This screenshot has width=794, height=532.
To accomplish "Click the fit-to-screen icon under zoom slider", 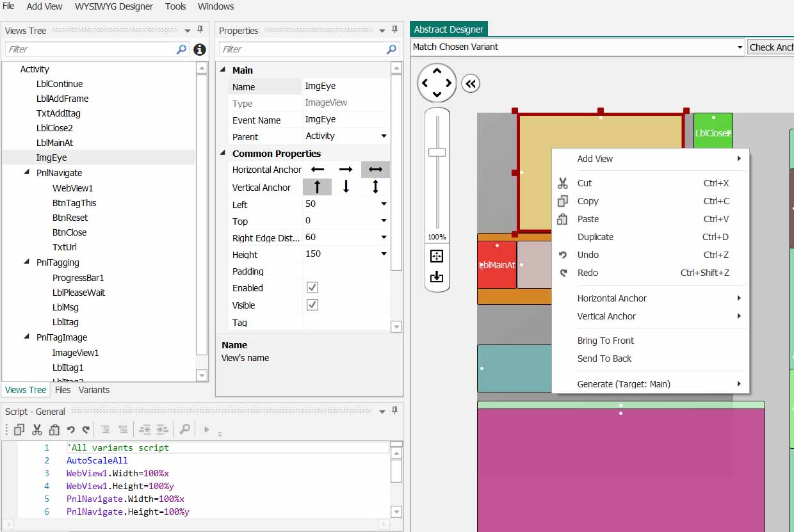I will (437, 256).
